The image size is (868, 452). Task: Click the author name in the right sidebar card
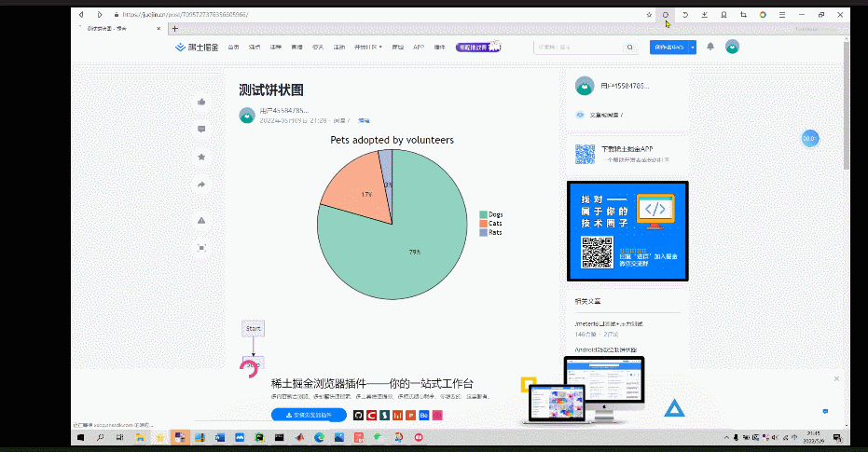point(625,87)
